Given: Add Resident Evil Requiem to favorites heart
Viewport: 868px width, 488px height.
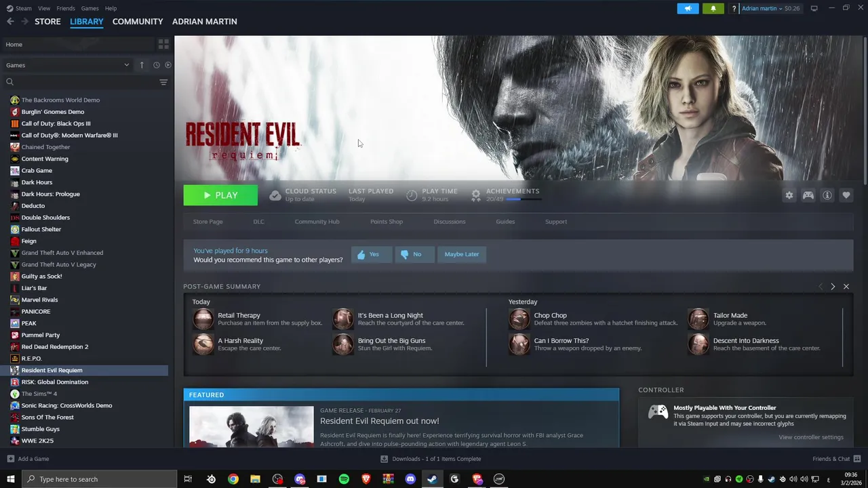Looking at the screenshot, I should pyautogui.click(x=846, y=195).
